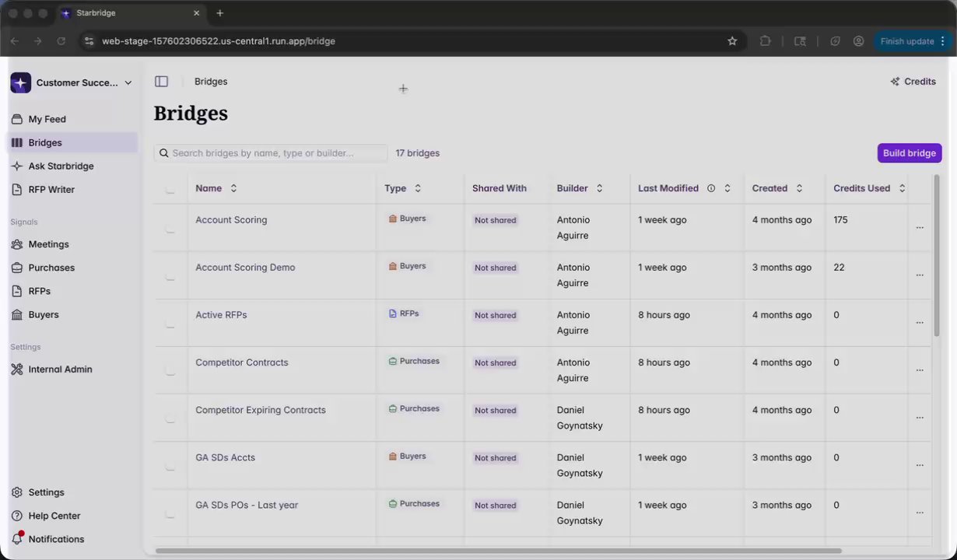
Task: Open row actions for Account Scoring
Action: click(x=920, y=228)
